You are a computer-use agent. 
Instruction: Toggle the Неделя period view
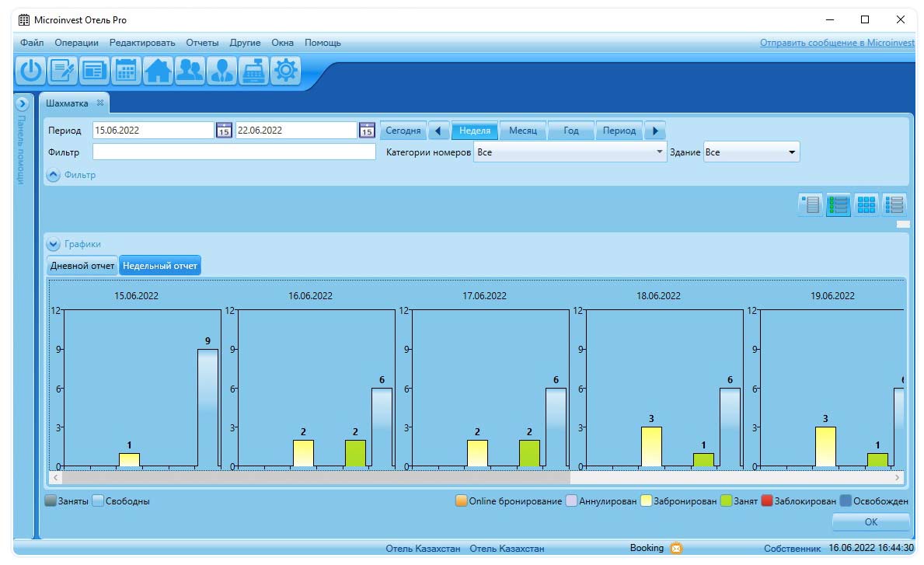475,131
